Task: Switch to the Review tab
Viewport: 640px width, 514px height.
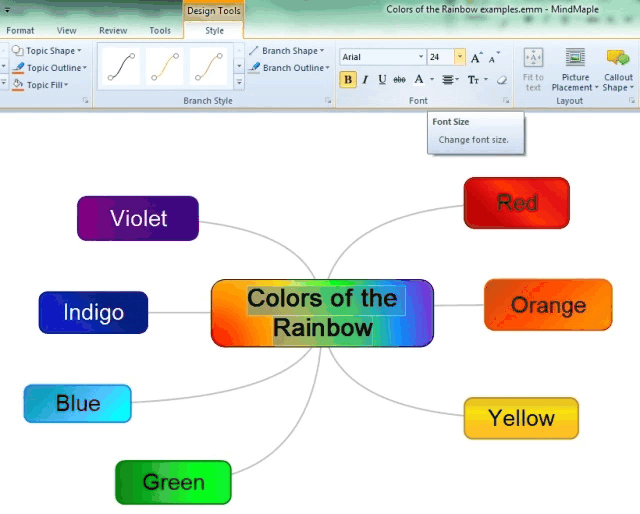Action: (113, 31)
